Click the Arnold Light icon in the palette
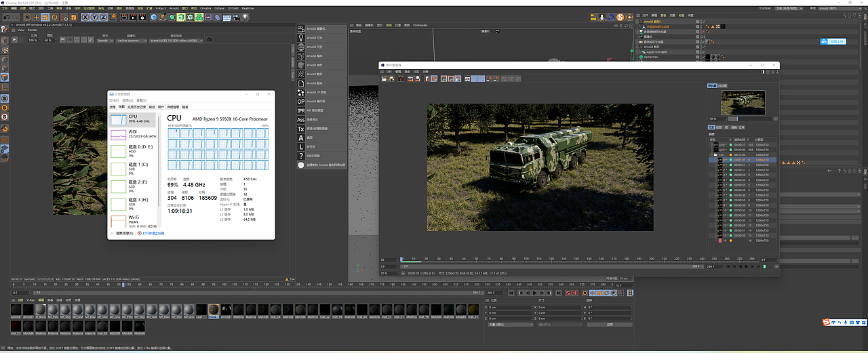The image size is (868, 353). click(301, 38)
